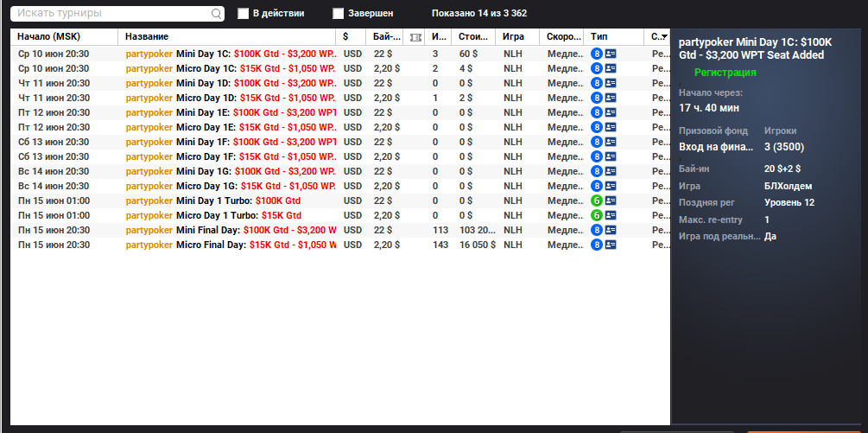Viewport: 868px width, 433px height.
Task: Select Micro Final Day tournament name
Action: tap(231, 245)
